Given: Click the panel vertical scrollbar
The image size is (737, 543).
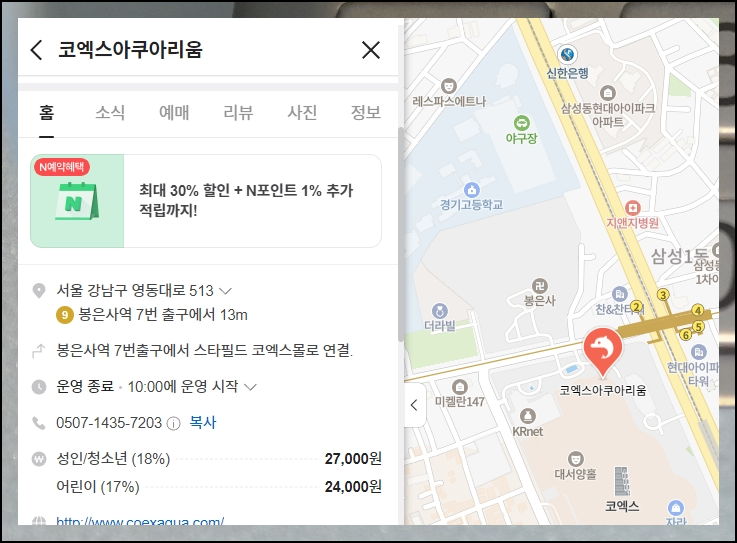Looking at the screenshot, I should pyautogui.click(x=400, y=234).
